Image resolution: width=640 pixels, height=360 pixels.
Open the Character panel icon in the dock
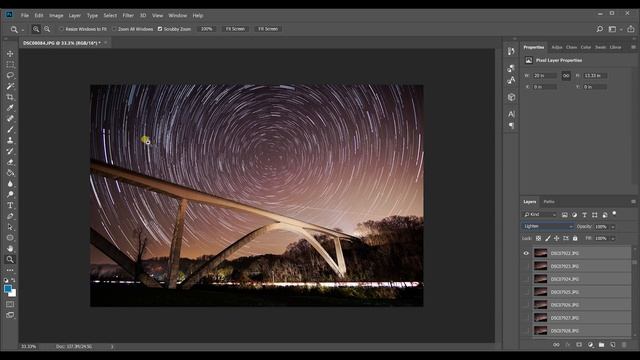[511, 114]
